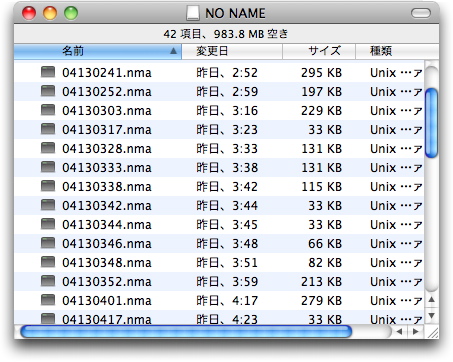The image size is (453, 362).
Task: Select file name 04130333.nma
Action: (107, 168)
